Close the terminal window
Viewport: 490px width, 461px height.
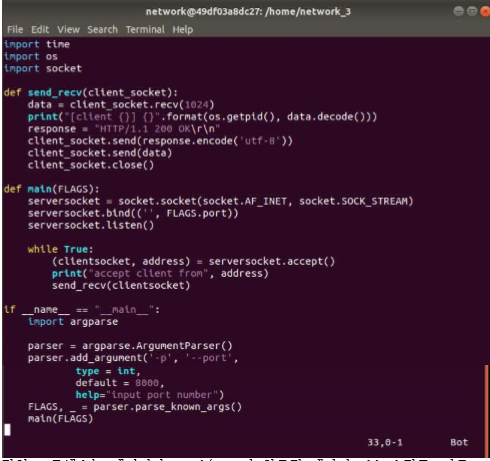(x=485, y=11)
